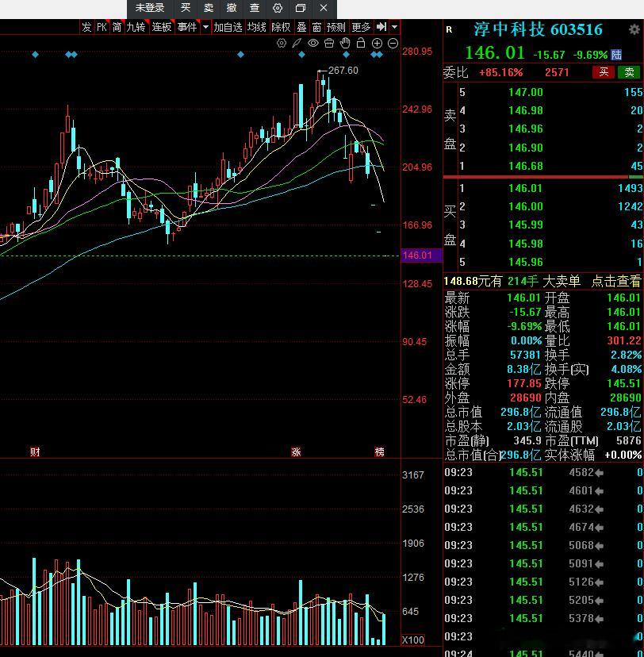The height and width of the screenshot is (657, 644).
Task: Open the 预测 prediction tool
Action: click(335, 27)
